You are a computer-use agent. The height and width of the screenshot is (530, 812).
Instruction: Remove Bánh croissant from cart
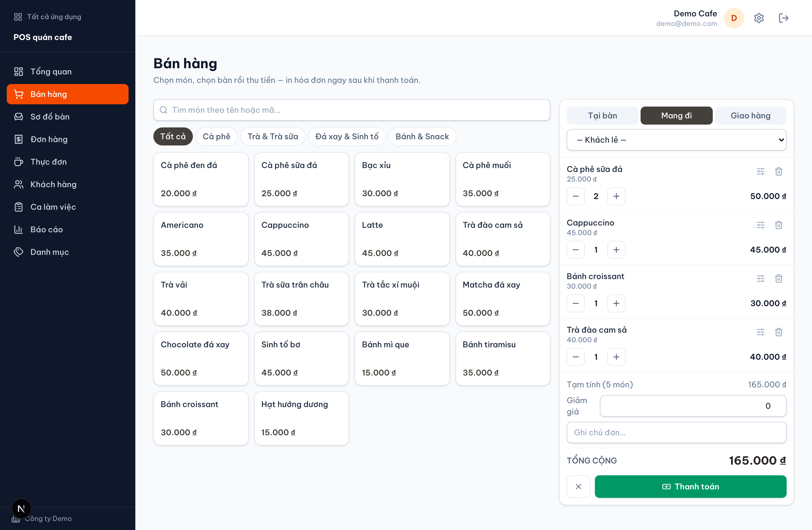pyautogui.click(x=778, y=278)
